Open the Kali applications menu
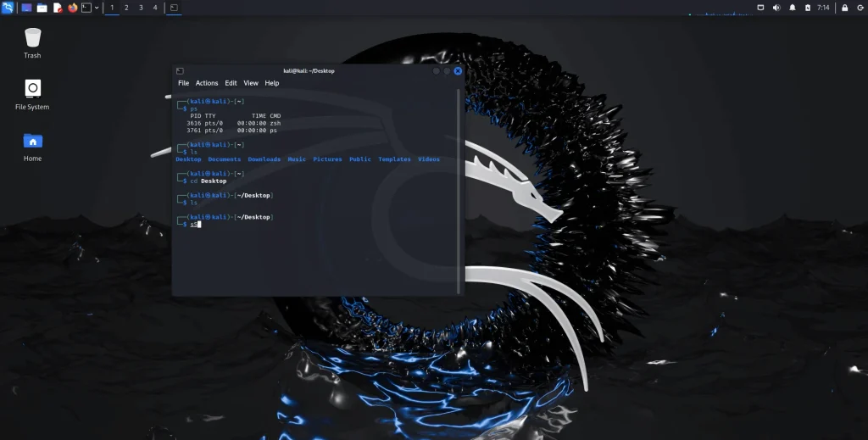This screenshot has width=868, height=440. tap(7, 8)
